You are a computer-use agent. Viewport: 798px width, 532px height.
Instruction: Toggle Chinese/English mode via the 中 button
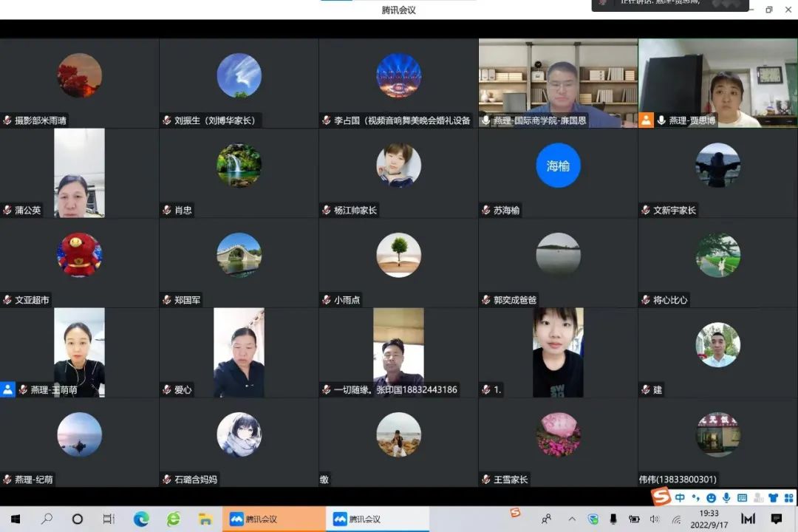click(680, 498)
